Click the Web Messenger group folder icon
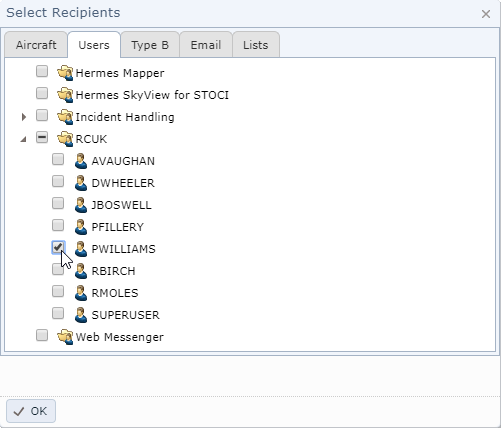Image resolution: width=501 pixels, height=428 pixels. click(x=65, y=337)
